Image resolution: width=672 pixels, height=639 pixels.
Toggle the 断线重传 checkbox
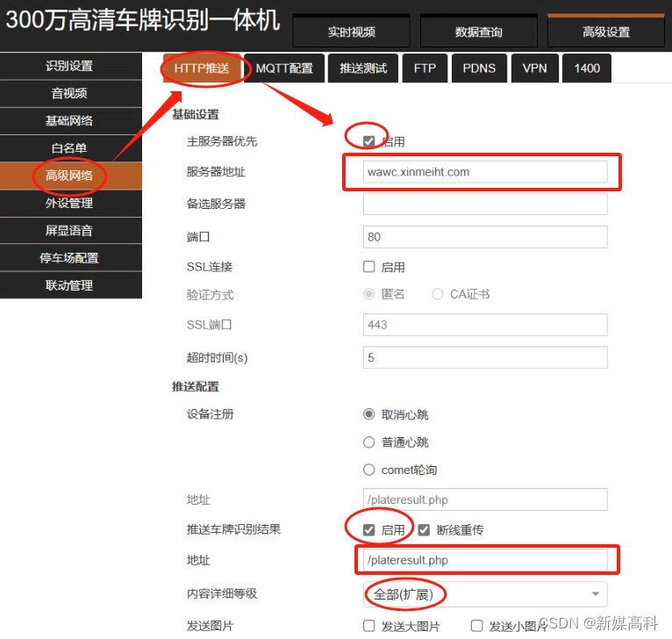click(x=424, y=530)
